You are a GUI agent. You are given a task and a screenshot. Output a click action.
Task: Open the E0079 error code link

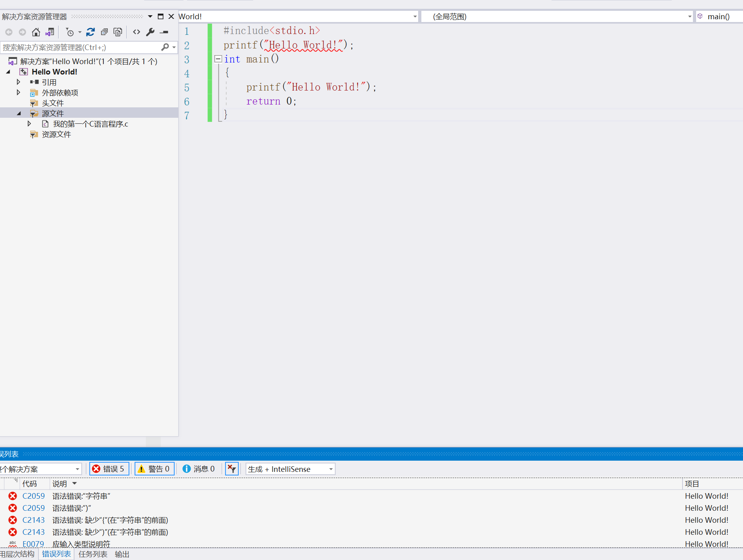coord(34,544)
